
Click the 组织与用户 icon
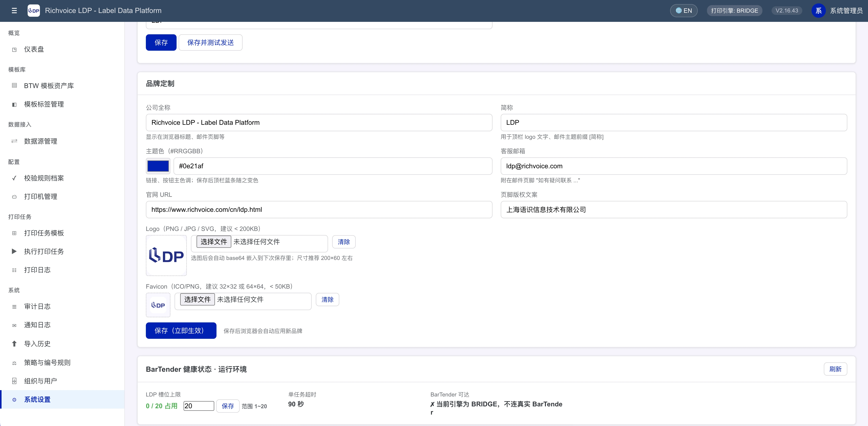(14, 381)
